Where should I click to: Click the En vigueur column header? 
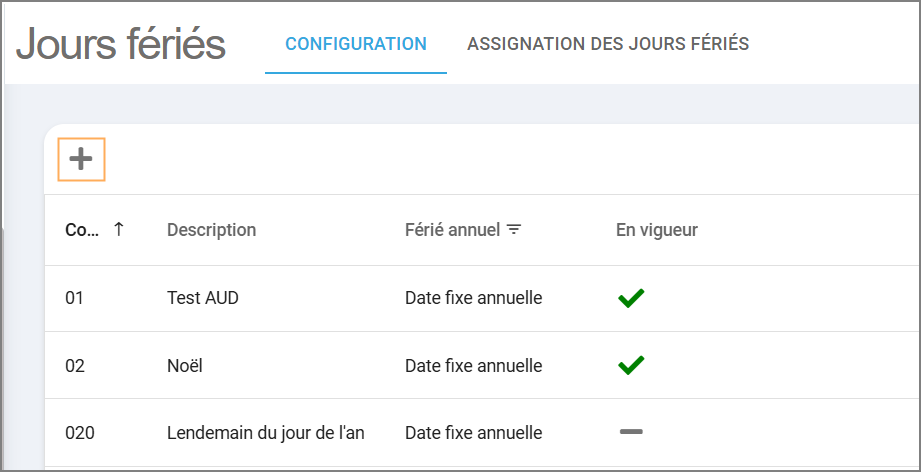tap(656, 230)
